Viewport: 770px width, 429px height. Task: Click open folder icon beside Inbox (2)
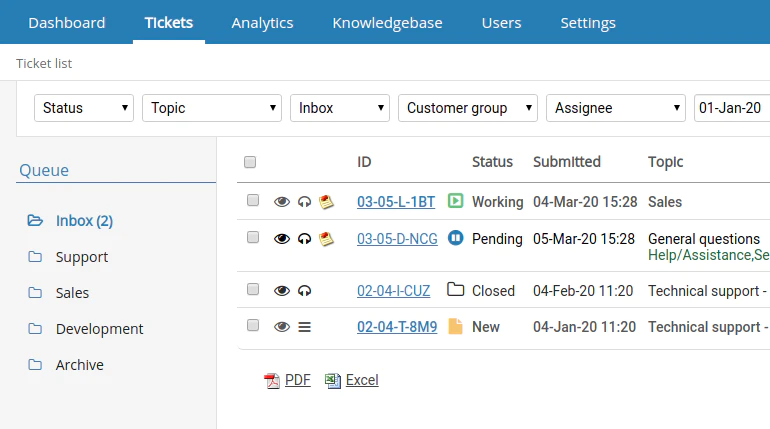35,220
